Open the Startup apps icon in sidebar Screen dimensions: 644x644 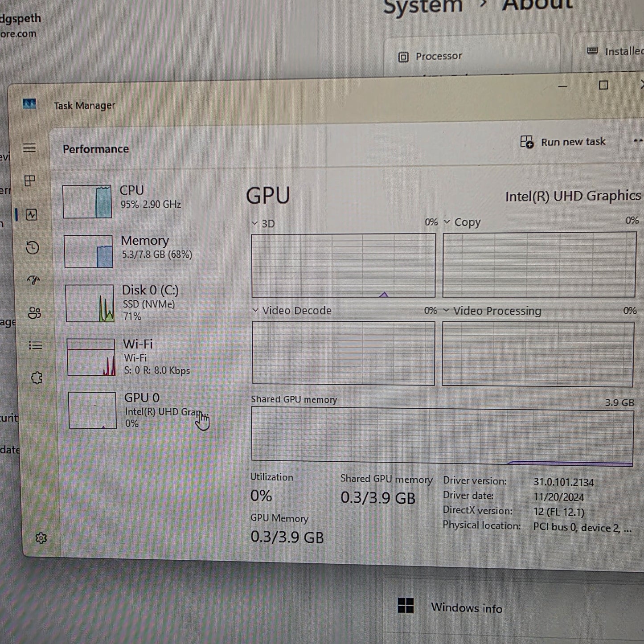click(x=33, y=280)
